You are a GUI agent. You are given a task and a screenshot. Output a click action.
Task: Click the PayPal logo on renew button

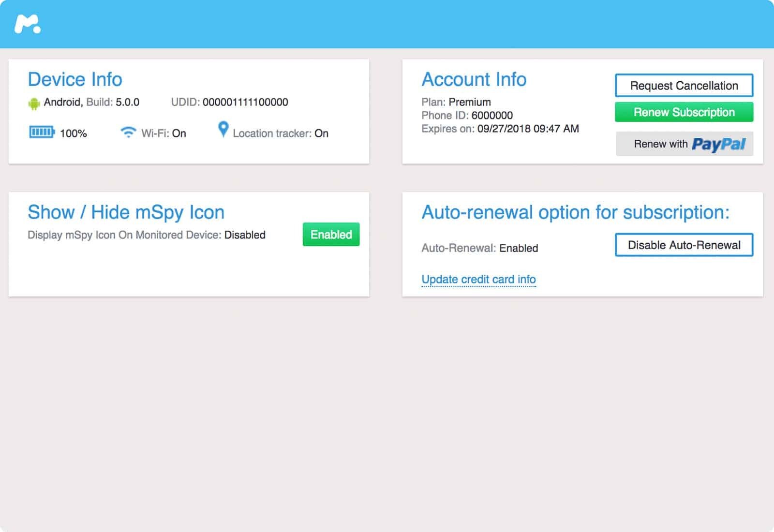click(x=719, y=145)
